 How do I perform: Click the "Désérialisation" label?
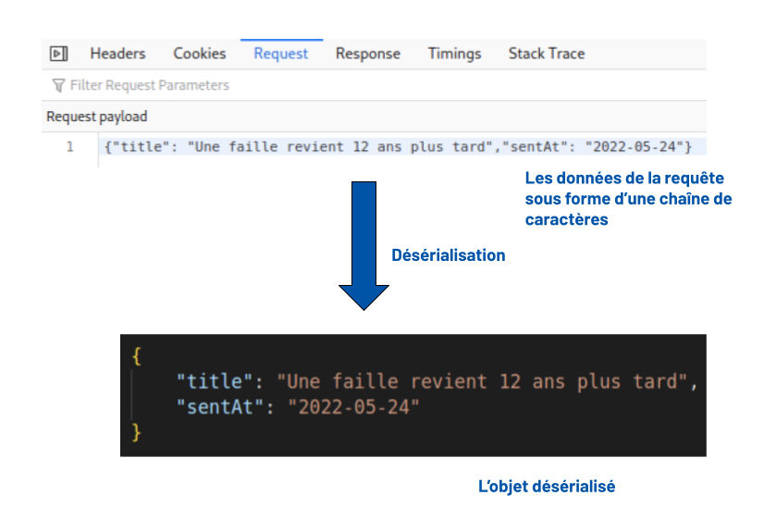[449, 255]
